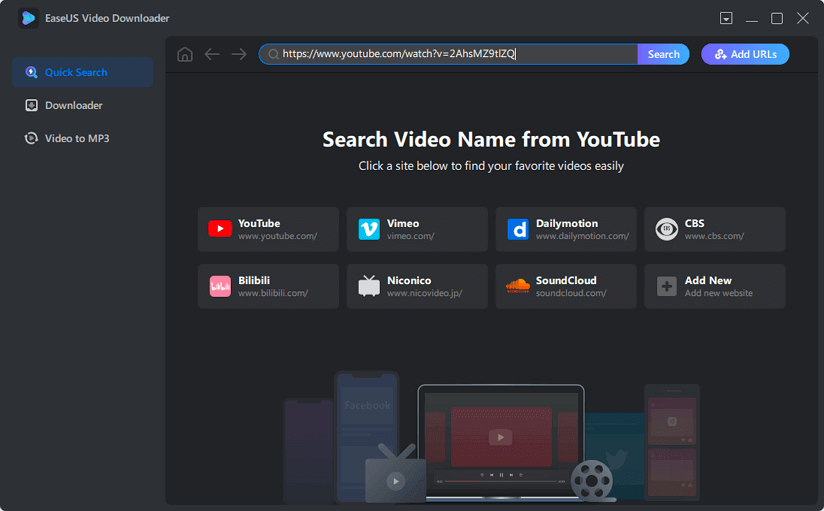Click the Add New plus icon

coord(667,287)
